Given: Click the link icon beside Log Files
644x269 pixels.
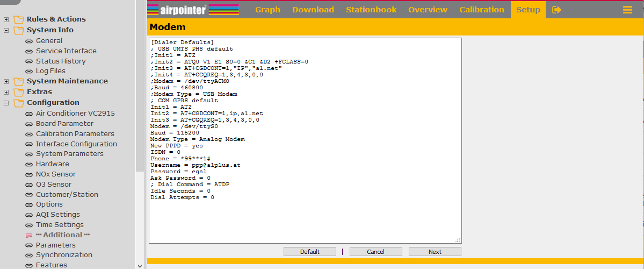Looking at the screenshot, I should click(x=29, y=71).
